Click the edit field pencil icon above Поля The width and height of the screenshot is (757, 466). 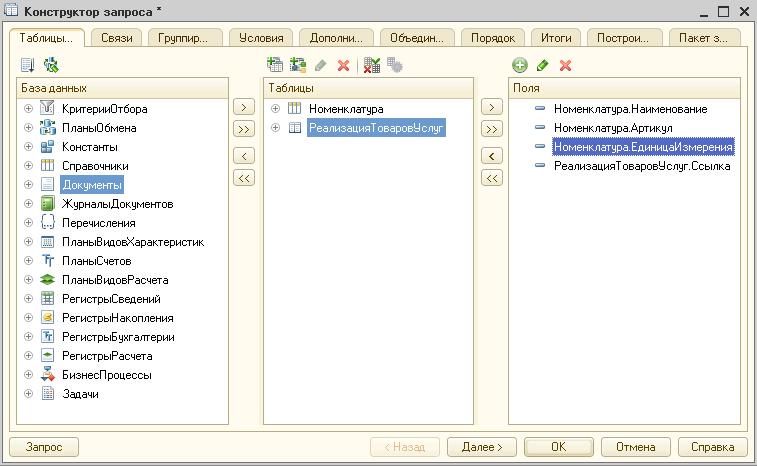[x=542, y=65]
